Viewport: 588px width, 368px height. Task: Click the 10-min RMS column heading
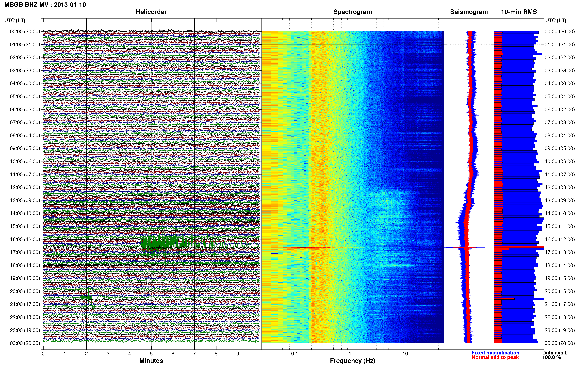(519, 12)
